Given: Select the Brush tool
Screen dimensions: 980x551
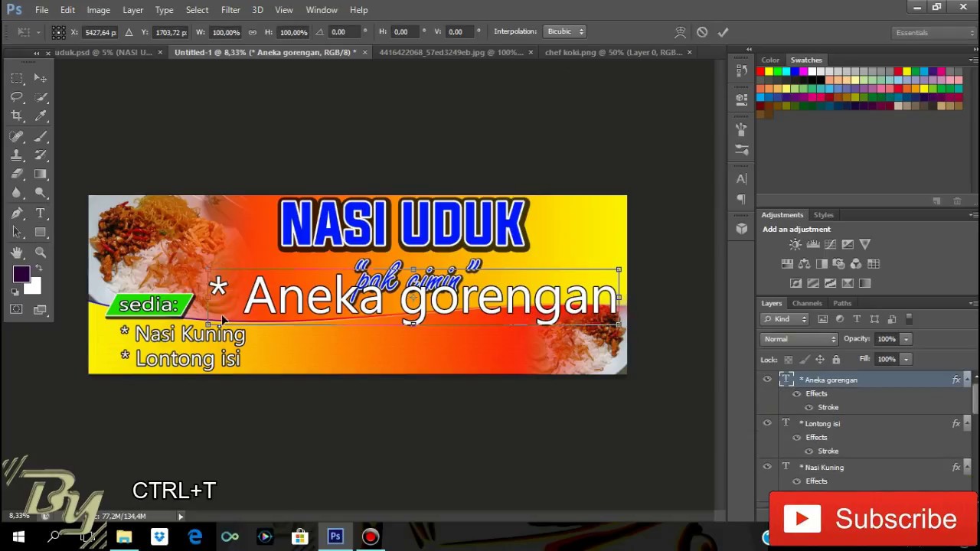Looking at the screenshot, I should tap(41, 136).
